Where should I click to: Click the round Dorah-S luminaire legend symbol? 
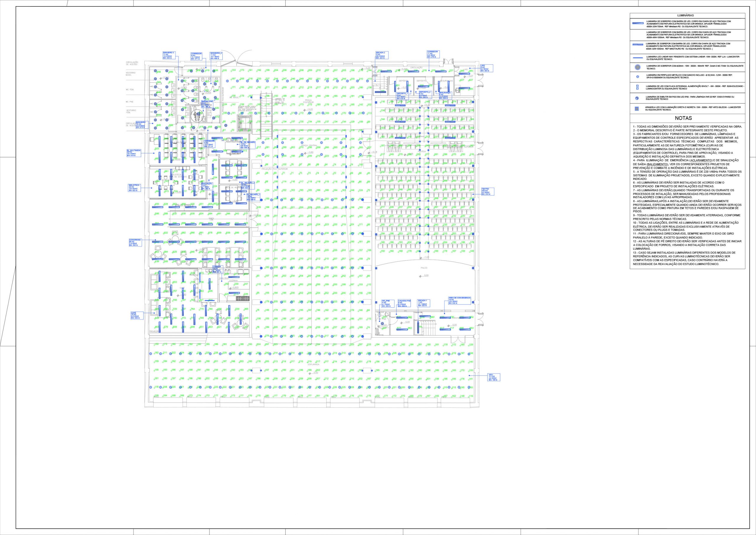coord(638,67)
